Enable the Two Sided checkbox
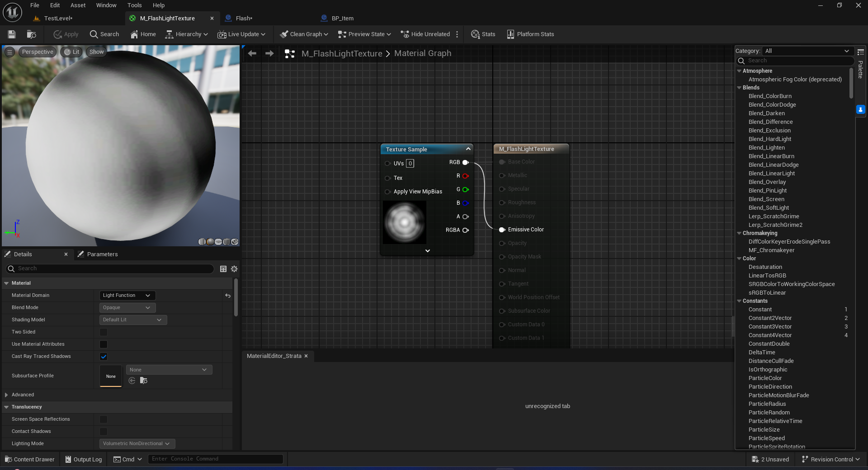 tap(104, 332)
